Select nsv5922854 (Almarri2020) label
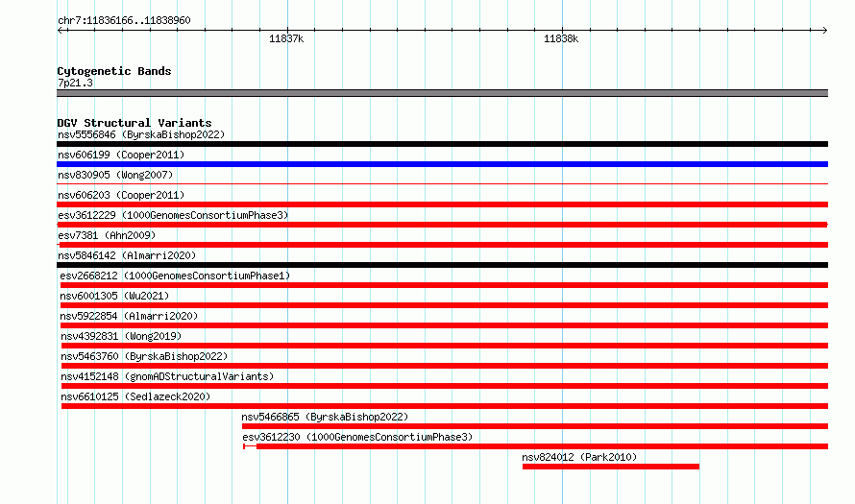855x504 pixels. (x=129, y=316)
